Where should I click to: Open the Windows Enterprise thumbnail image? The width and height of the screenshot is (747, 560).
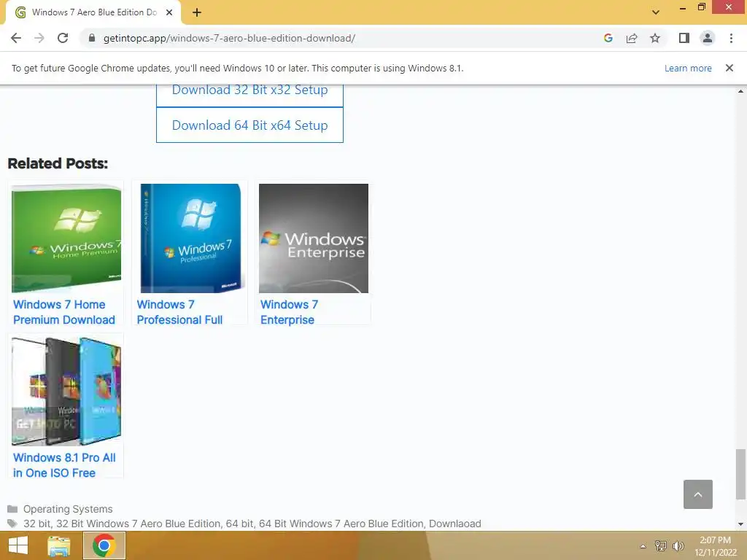(x=314, y=238)
